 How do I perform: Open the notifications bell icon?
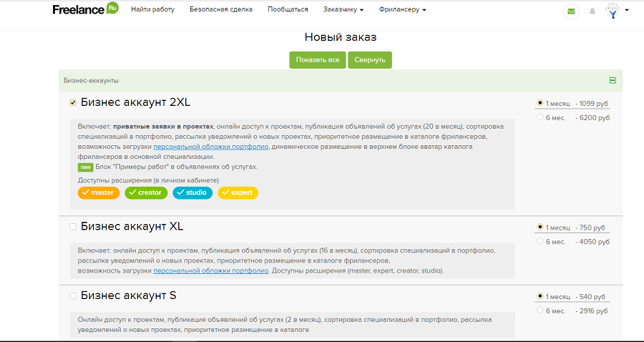592,11
